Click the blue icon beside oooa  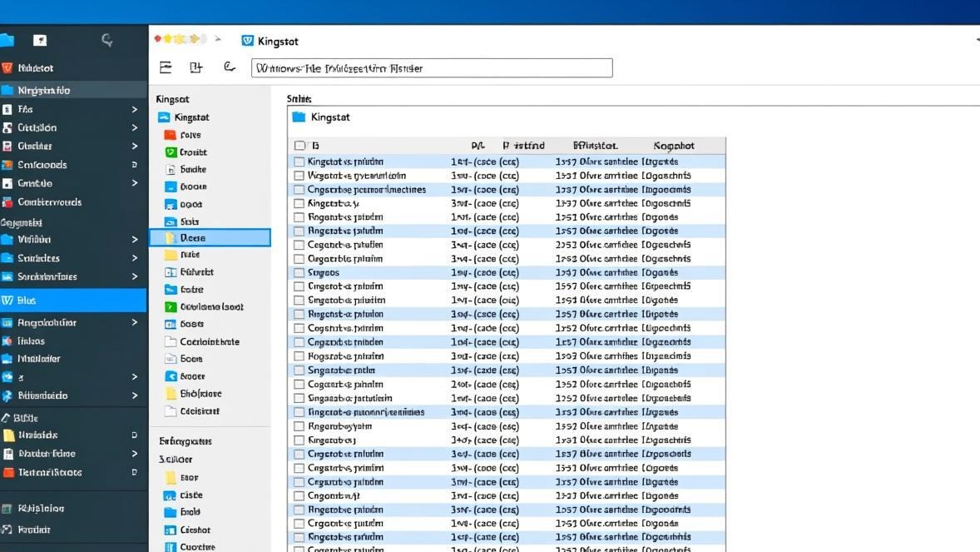[171, 204]
